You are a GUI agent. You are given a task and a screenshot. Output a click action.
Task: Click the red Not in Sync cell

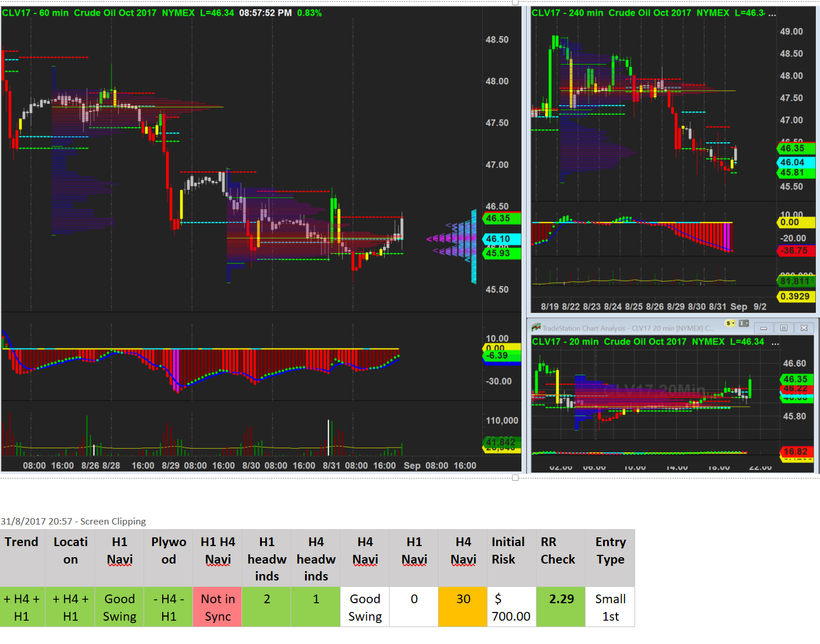(218, 607)
